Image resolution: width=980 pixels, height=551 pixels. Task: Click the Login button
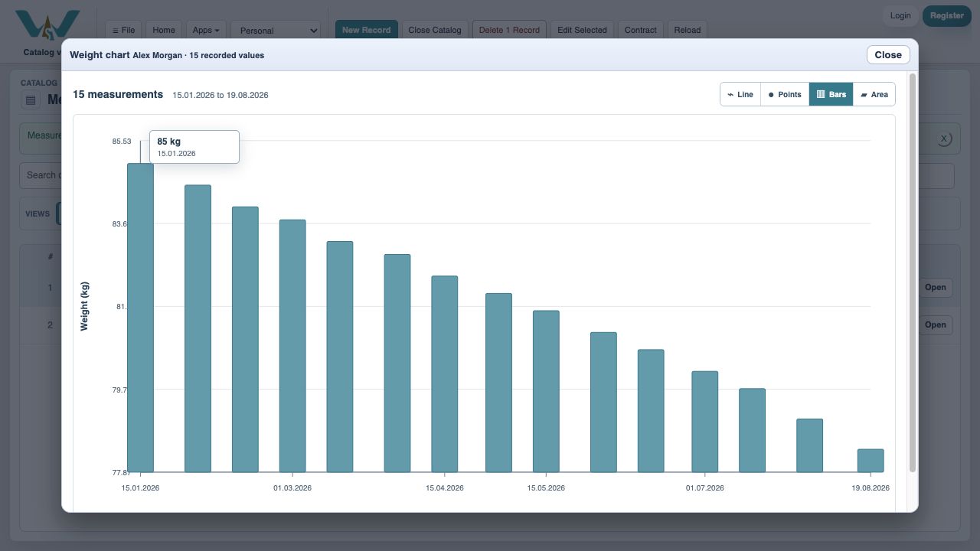[900, 15]
